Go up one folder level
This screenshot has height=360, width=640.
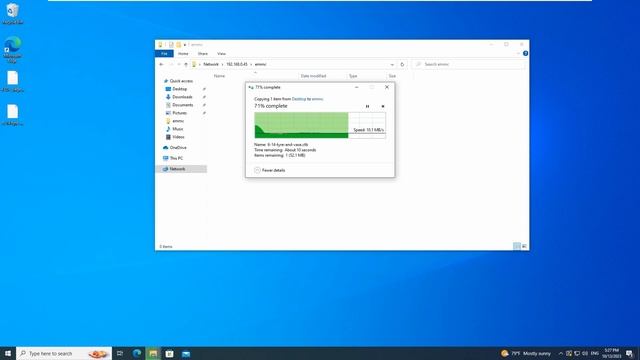coord(186,64)
